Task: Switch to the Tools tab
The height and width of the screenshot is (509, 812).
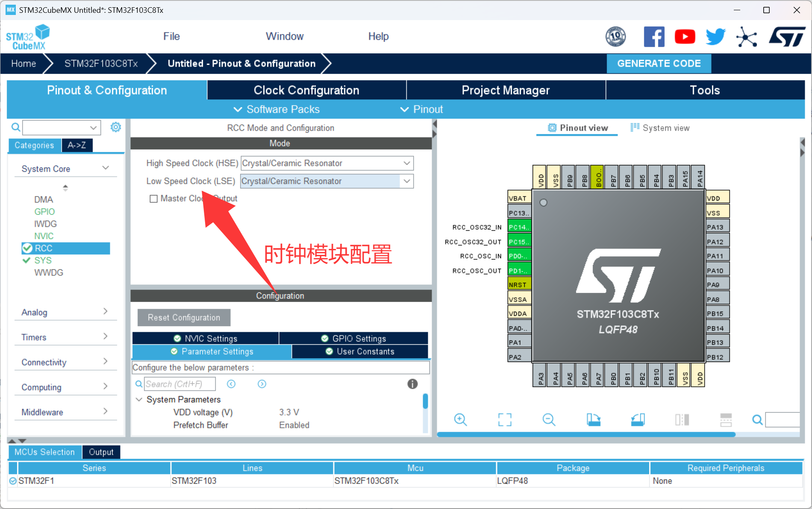Action: point(705,90)
